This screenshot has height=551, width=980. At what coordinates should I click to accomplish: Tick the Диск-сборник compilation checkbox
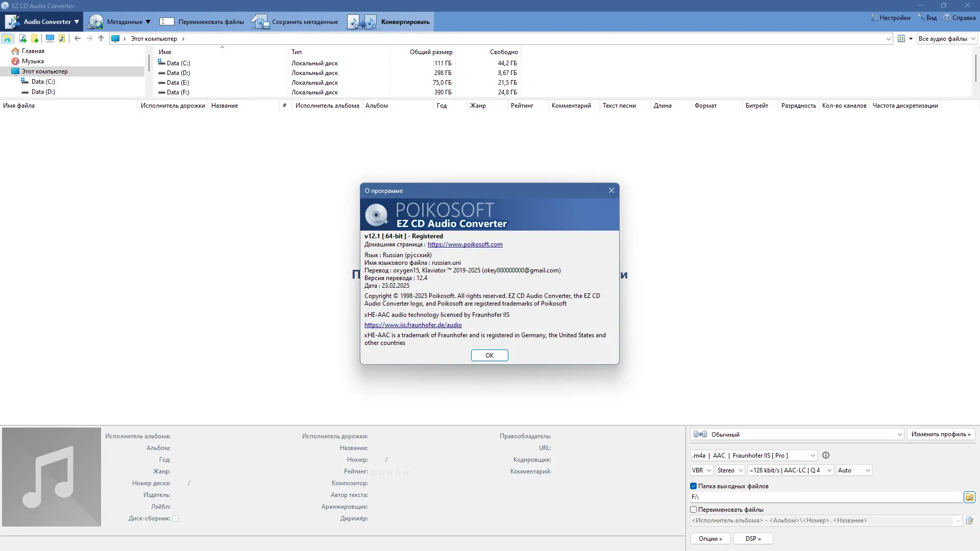(175, 519)
